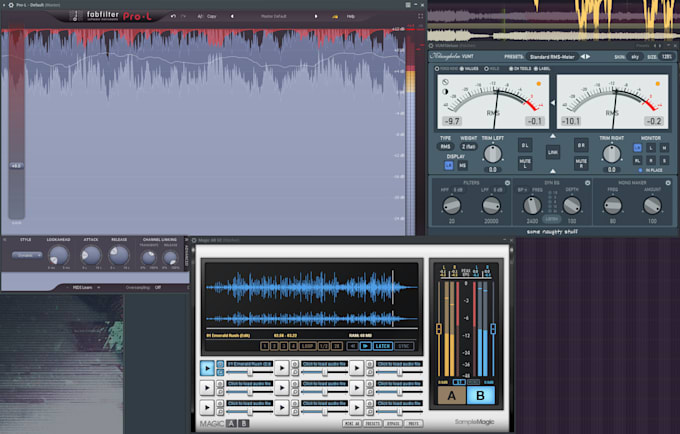The width and height of the screenshot is (680, 434).
Task: Click the Pro-L gain slider handle
Action: tap(16, 165)
